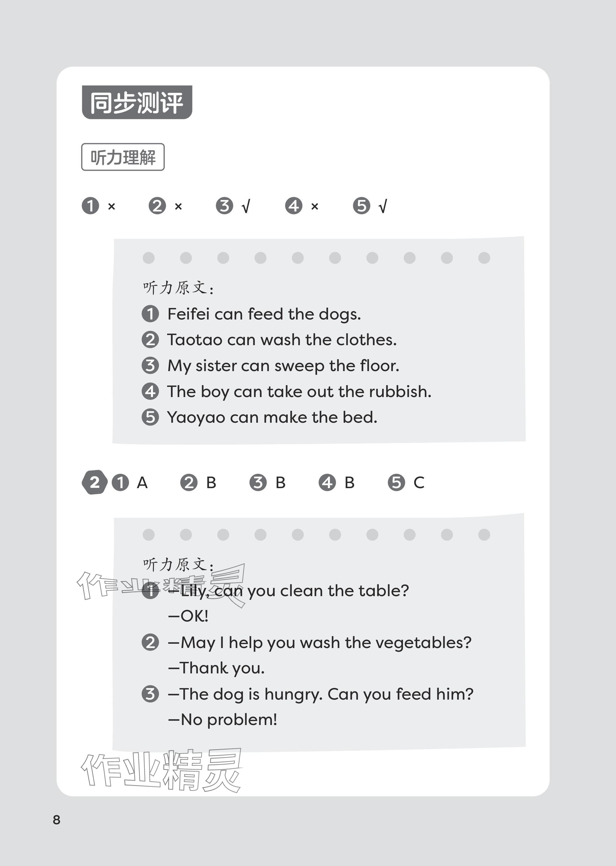
Task: Click the circle 4 beside 'The boy can take'
Action: (150, 391)
